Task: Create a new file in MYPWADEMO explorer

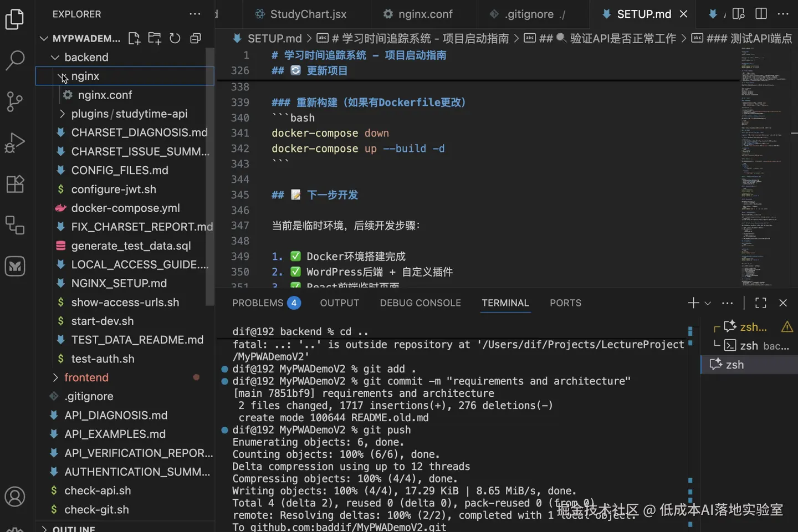Action: (134, 38)
